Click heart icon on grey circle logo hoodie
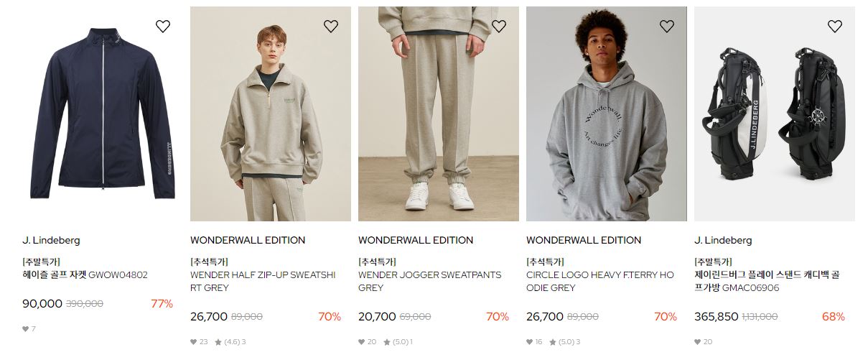Screen dimensions: 868x360 (667, 27)
